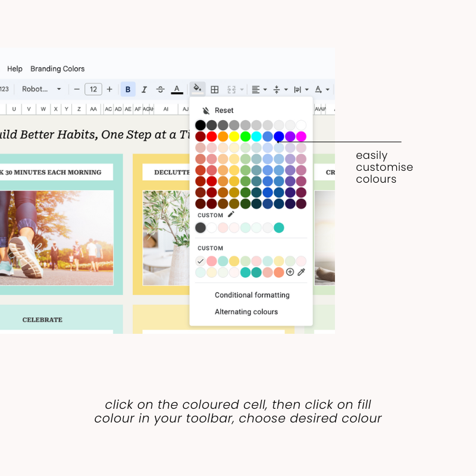Toggle strikethrough formatting

point(160,89)
